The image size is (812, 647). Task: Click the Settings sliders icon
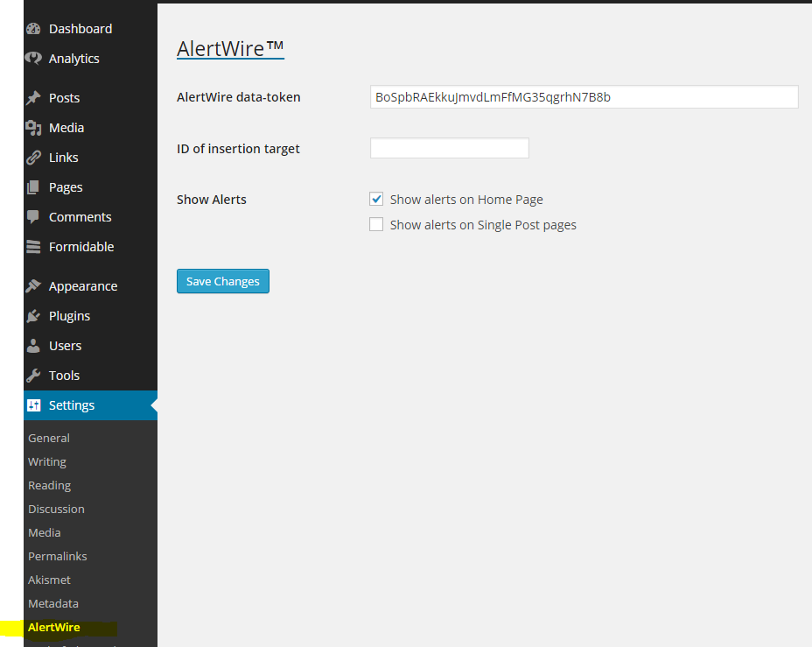pyautogui.click(x=33, y=405)
